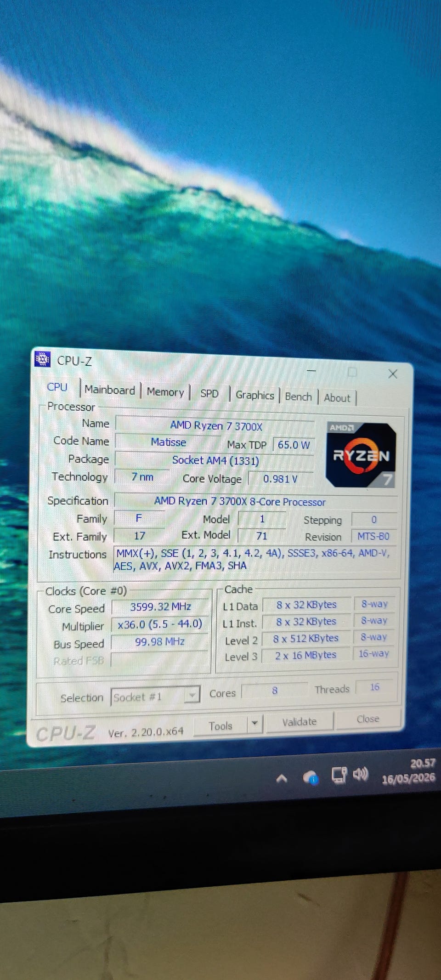Click the Ext. Family value 17
The image size is (441, 980).
[x=140, y=536]
